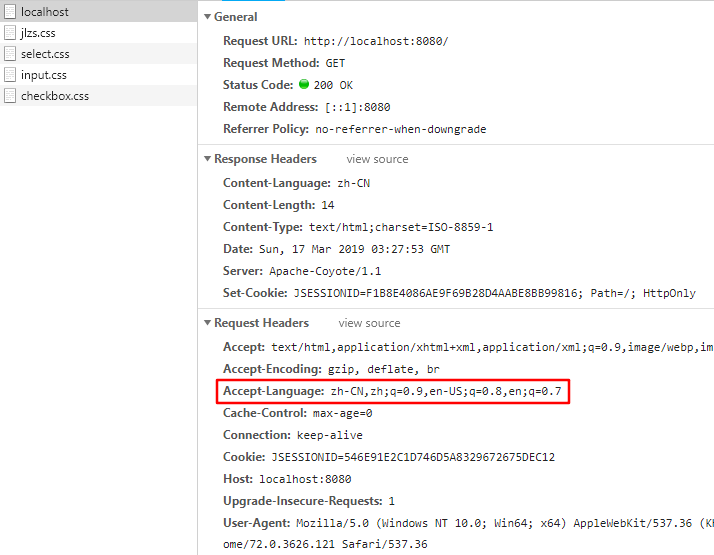Open view source for Response Headers

click(377, 159)
